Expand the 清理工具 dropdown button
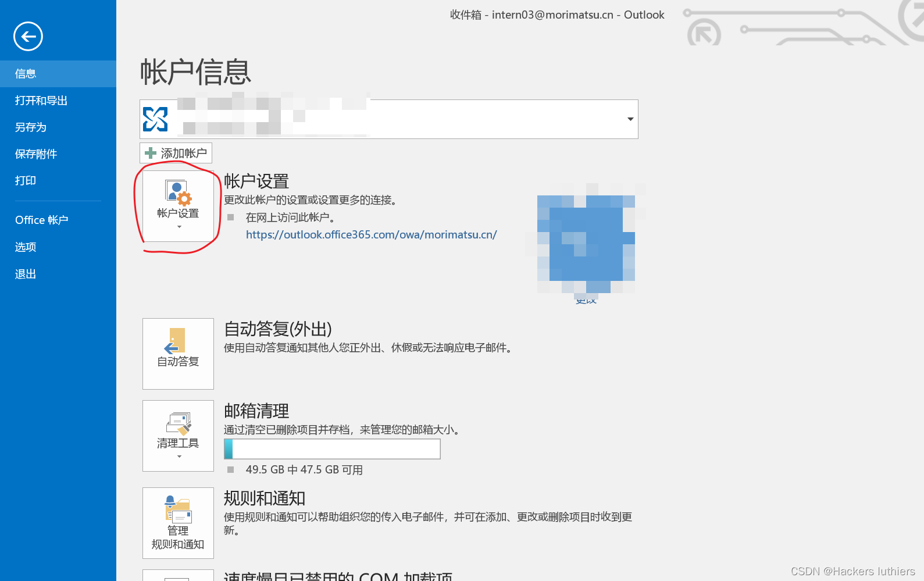Screen dimensions: 924x581 [x=178, y=436]
